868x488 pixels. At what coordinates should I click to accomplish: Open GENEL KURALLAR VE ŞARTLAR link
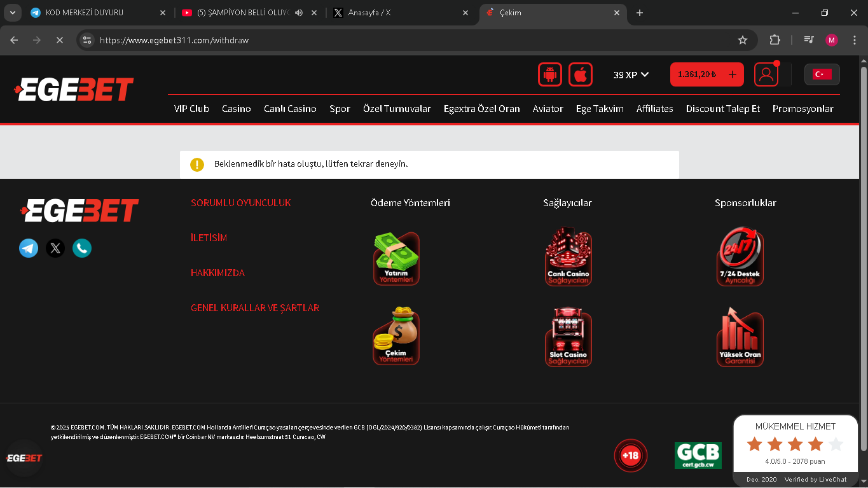[x=255, y=308]
